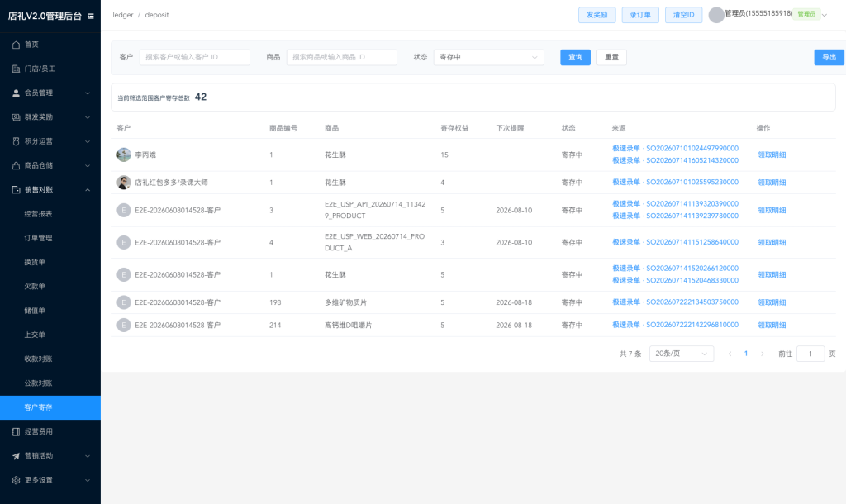Click the 导出 export button
Image resolution: width=846 pixels, height=504 pixels.
(829, 57)
